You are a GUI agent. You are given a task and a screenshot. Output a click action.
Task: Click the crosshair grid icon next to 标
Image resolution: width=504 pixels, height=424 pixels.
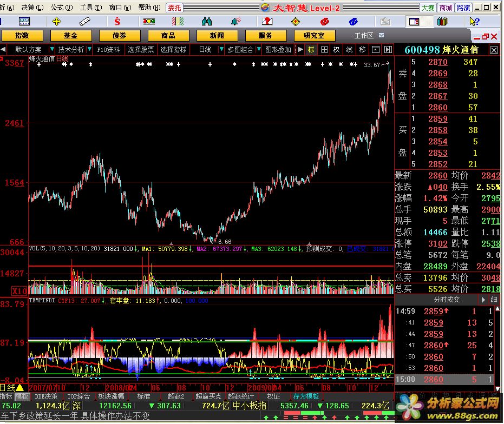pyautogui.click(x=324, y=49)
